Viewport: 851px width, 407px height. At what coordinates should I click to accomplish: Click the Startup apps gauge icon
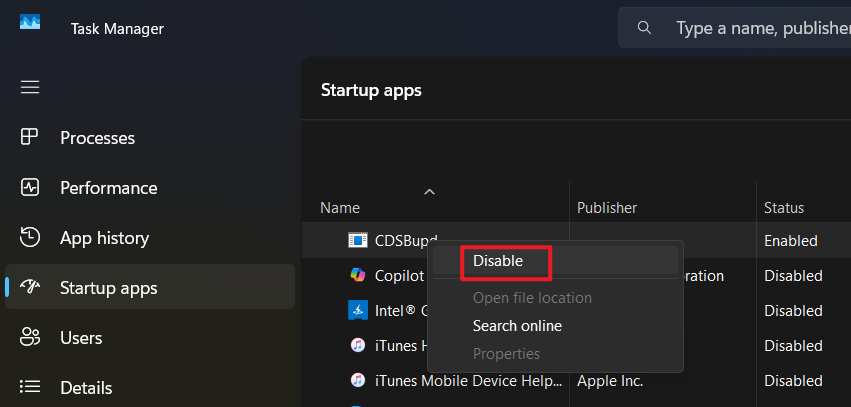click(29, 287)
